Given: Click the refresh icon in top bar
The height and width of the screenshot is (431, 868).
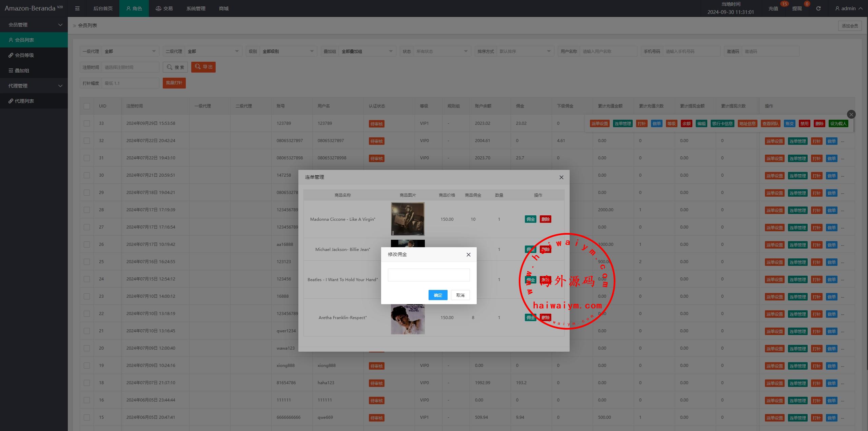Looking at the screenshot, I should pos(818,8).
